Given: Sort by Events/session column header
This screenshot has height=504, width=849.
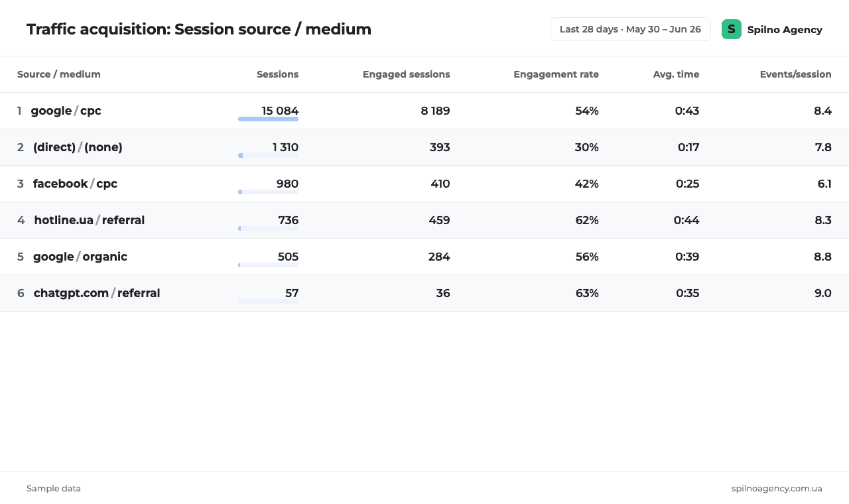Looking at the screenshot, I should coord(795,74).
